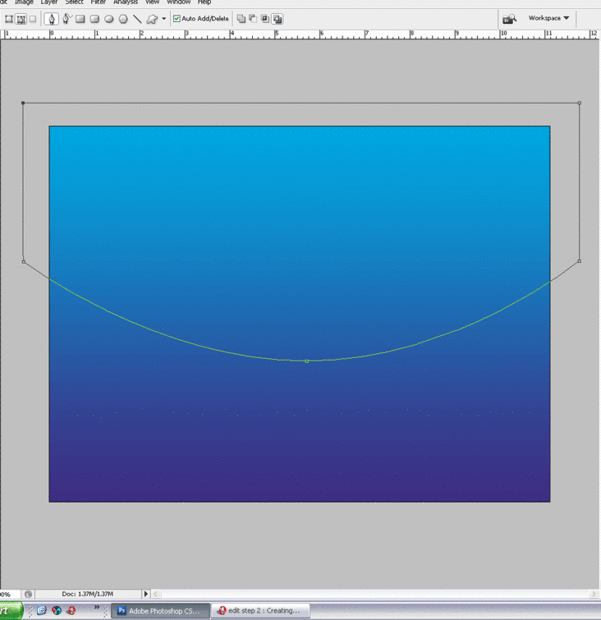The height and width of the screenshot is (620, 601).
Task: Select the Custom Shape tool
Action: [152, 19]
